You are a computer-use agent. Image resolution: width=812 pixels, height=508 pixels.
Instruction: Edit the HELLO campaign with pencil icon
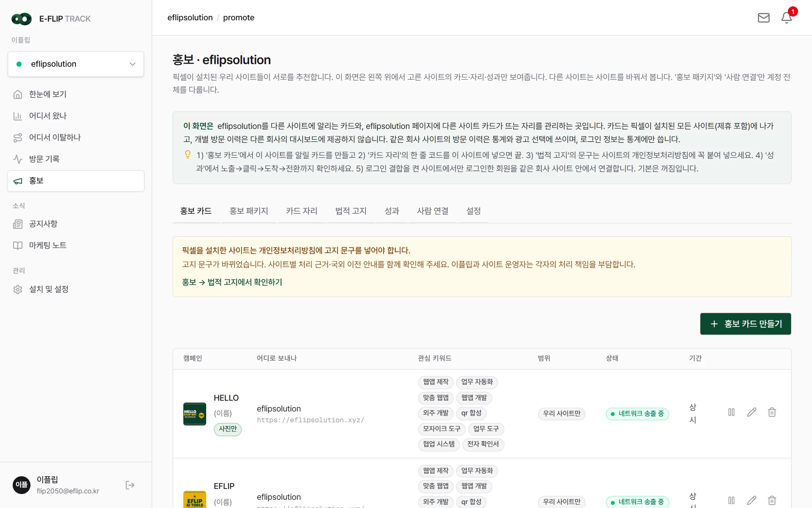click(x=752, y=412)
